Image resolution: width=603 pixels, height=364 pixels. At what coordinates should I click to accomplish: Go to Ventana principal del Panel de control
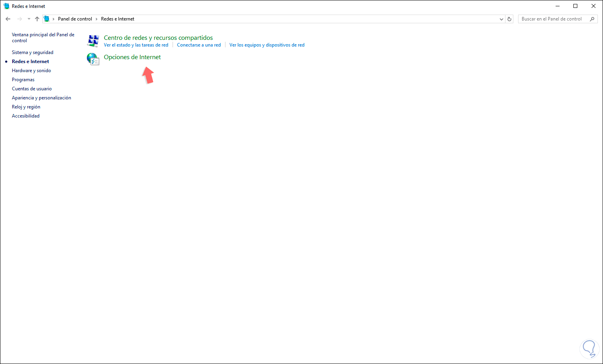[x=43, y=37]
